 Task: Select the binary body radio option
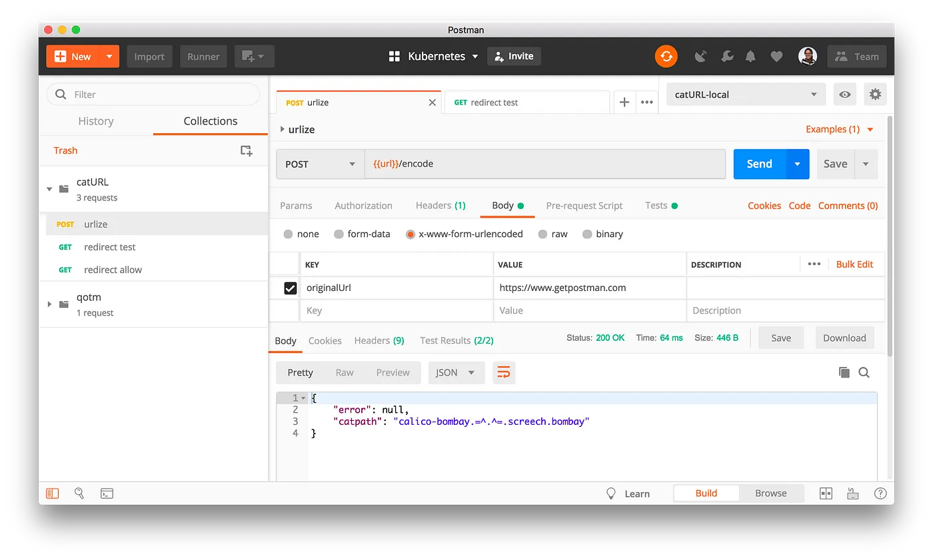(x=587, y=234)
